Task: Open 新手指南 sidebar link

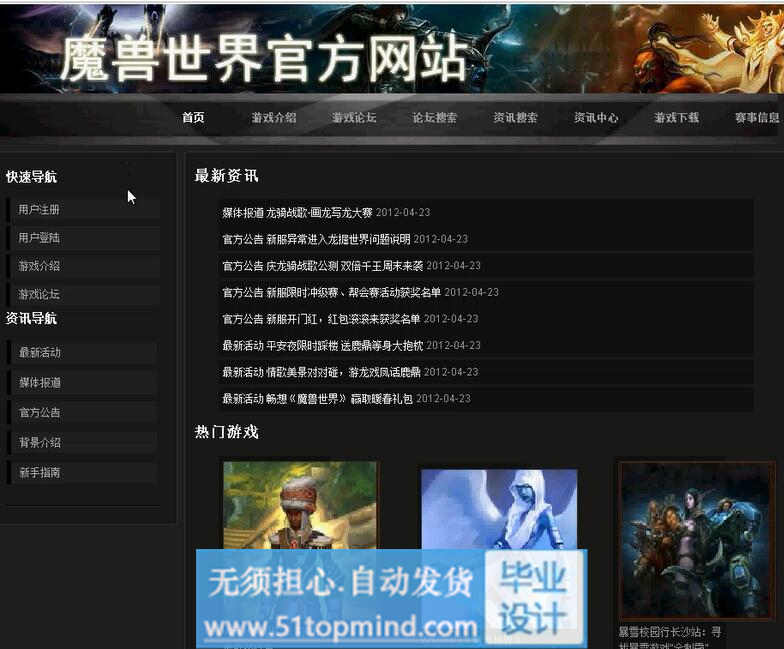Action: [40, 472]
